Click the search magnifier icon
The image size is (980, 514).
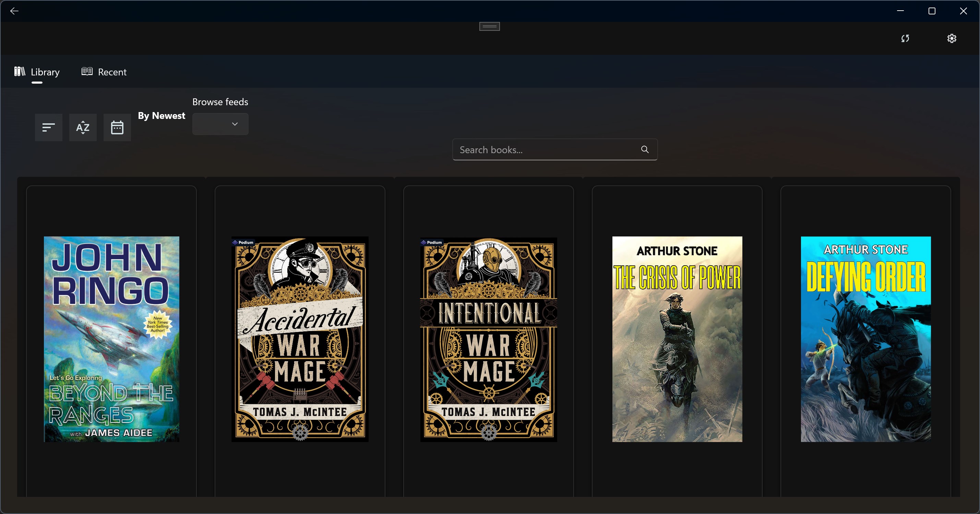click(x=644, y=149)
